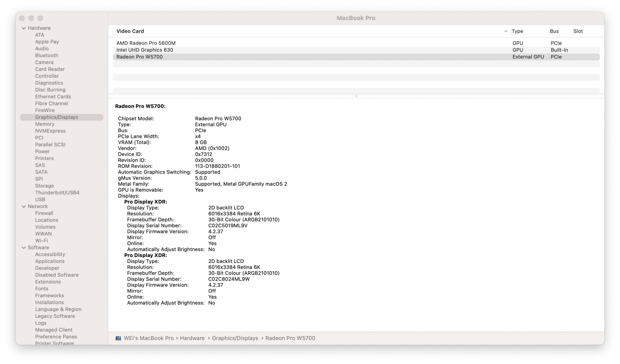The image size is (620, 364).
Task: Open Thunderbolt/USB4 entry
Action: point(57,193)
